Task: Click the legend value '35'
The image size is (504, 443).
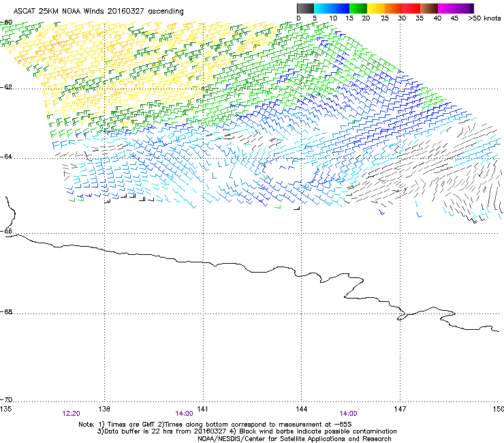Action: 420,18
